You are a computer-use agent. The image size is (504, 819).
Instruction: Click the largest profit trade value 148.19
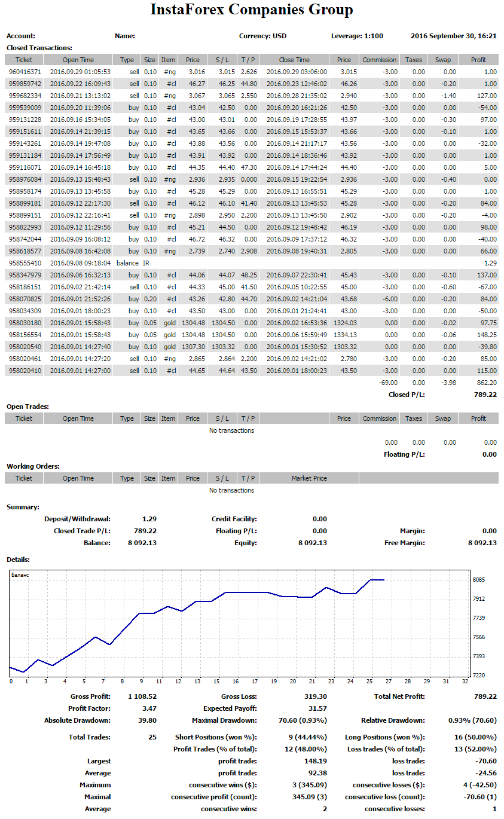316,761
